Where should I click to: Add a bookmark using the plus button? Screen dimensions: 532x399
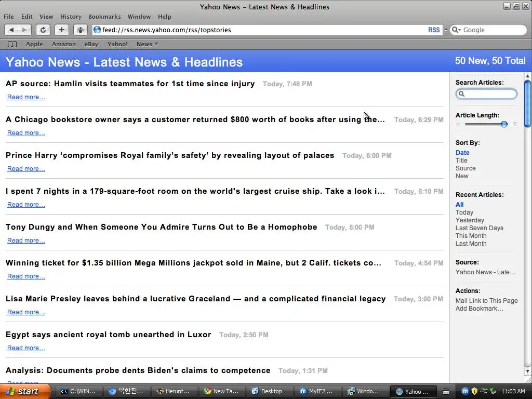[61, 30]
